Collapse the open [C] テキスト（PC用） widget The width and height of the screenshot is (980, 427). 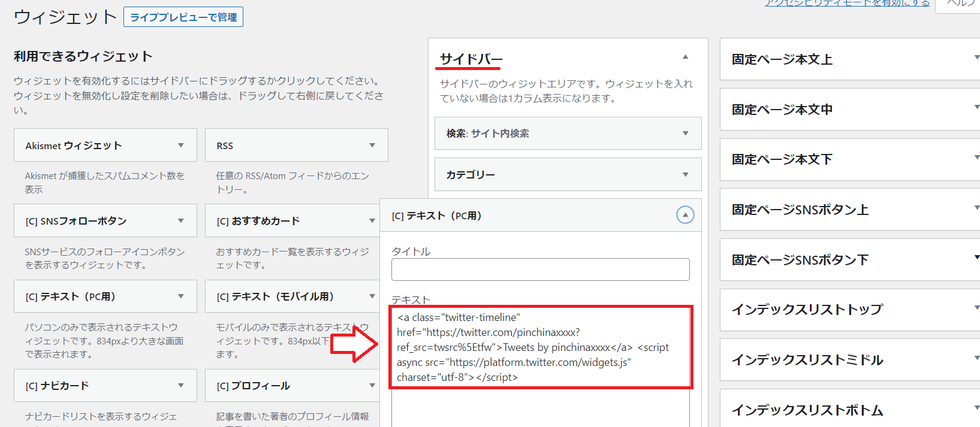coord(685,215)
